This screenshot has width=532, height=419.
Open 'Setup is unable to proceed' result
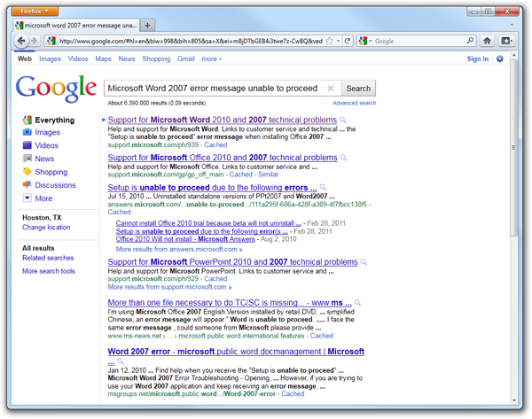(213, 187)
